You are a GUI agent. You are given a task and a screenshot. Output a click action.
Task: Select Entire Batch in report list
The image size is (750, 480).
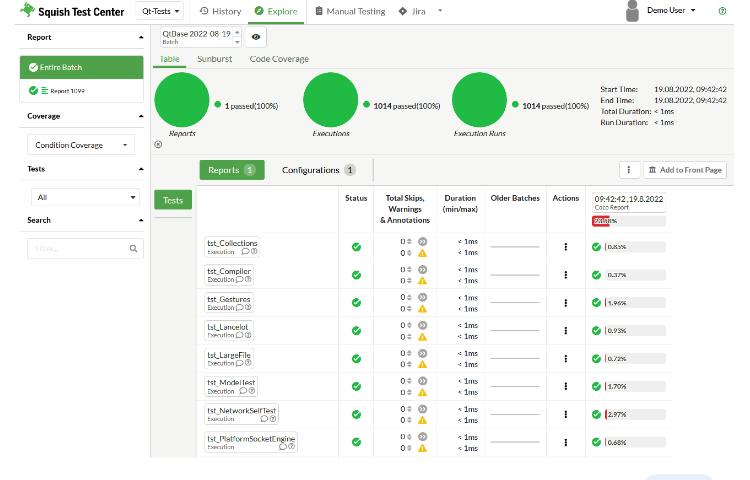(x=82, y=67)
